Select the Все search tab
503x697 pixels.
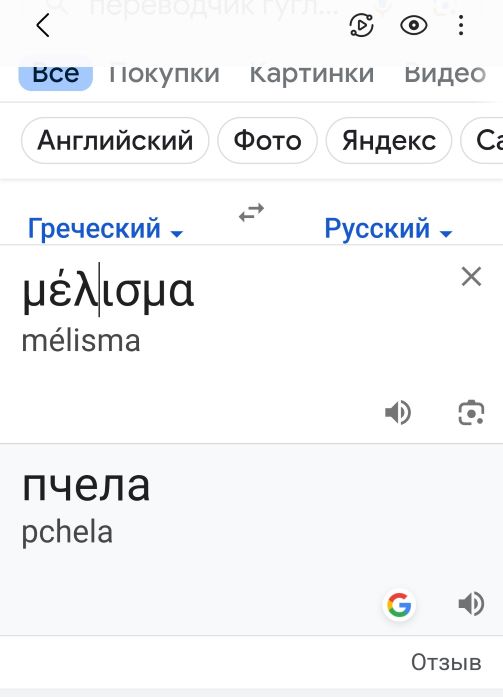pyautogui.click(x=56, y=74)
